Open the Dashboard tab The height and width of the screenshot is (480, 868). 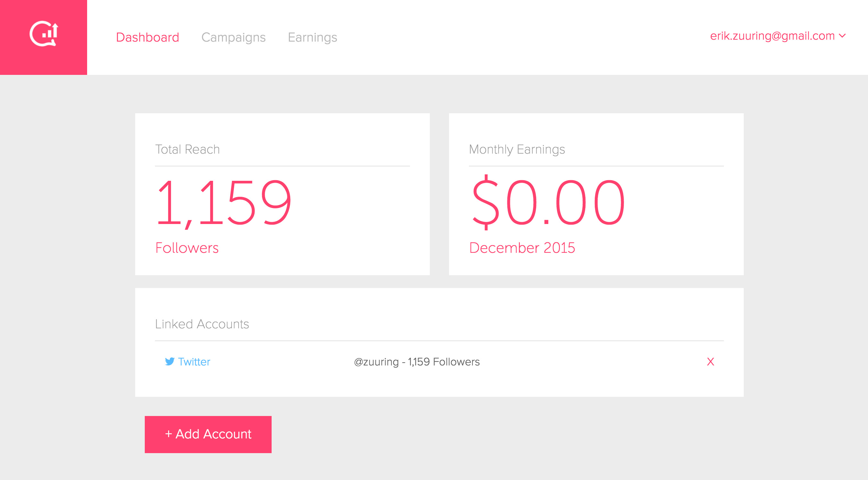(x=148, y=37)
